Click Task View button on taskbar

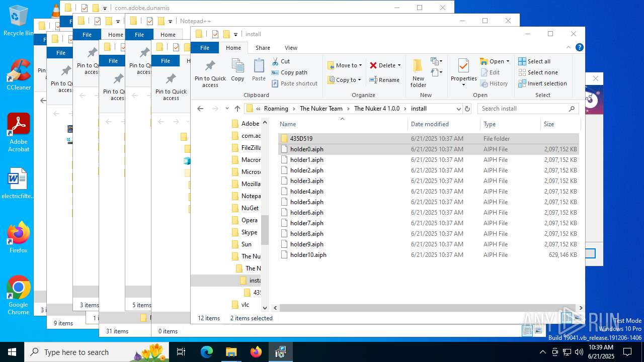coord(181,352)
